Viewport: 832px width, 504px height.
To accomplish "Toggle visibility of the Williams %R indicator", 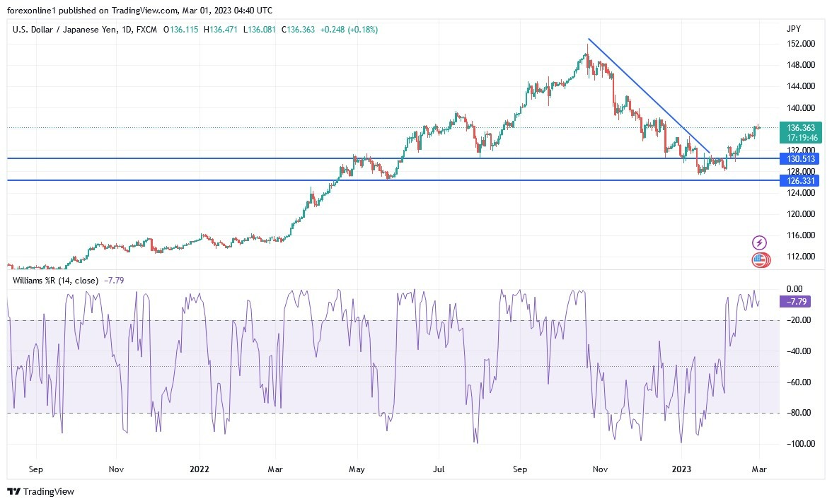I will pos(55,281).
